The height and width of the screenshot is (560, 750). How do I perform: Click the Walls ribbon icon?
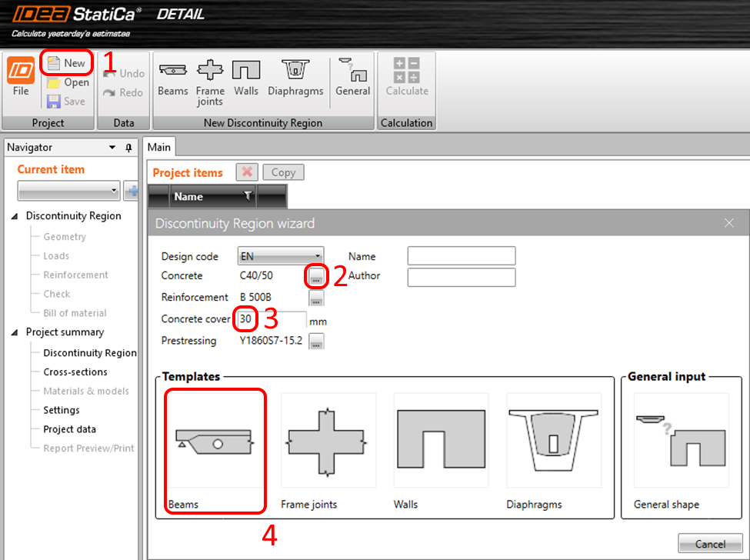(x=246, y=78)
